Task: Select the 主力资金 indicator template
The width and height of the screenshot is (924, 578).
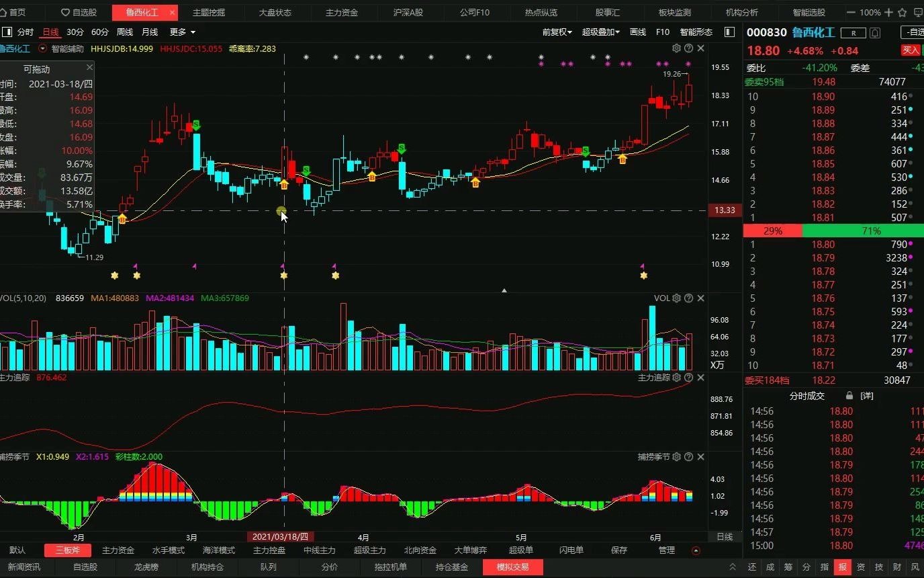Action: (118, 550)
